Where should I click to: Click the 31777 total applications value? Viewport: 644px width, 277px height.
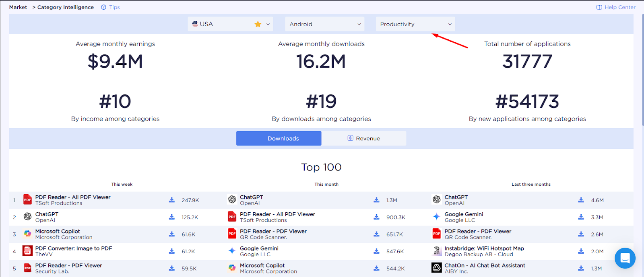point(527,62)
